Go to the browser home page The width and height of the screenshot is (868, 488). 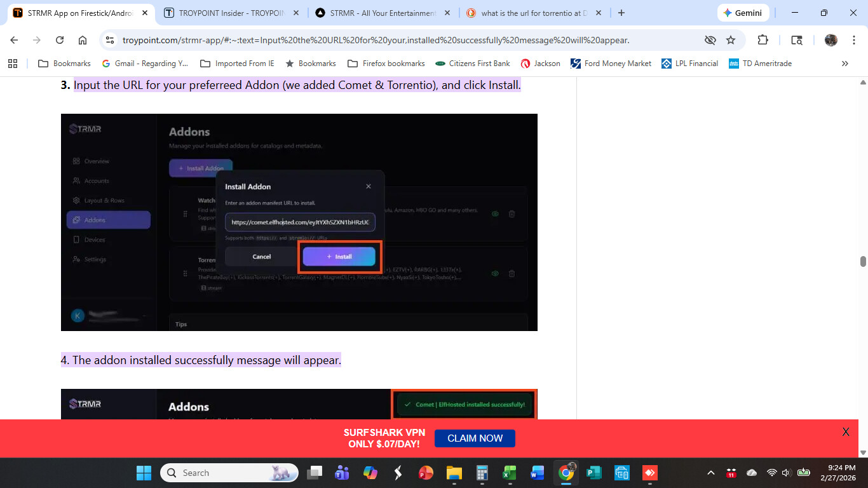(x=83, y=40)
